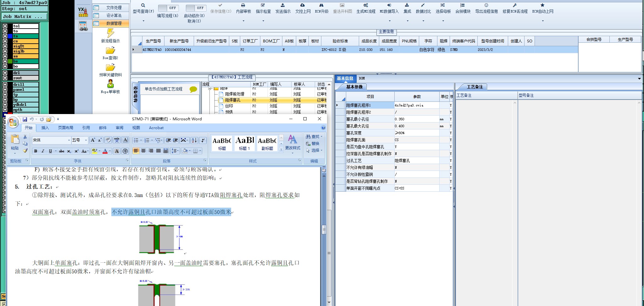Open font color dropdown arrow in Word
The width and height of the screenshot is (644, 306).
click(x=110, y=151)
